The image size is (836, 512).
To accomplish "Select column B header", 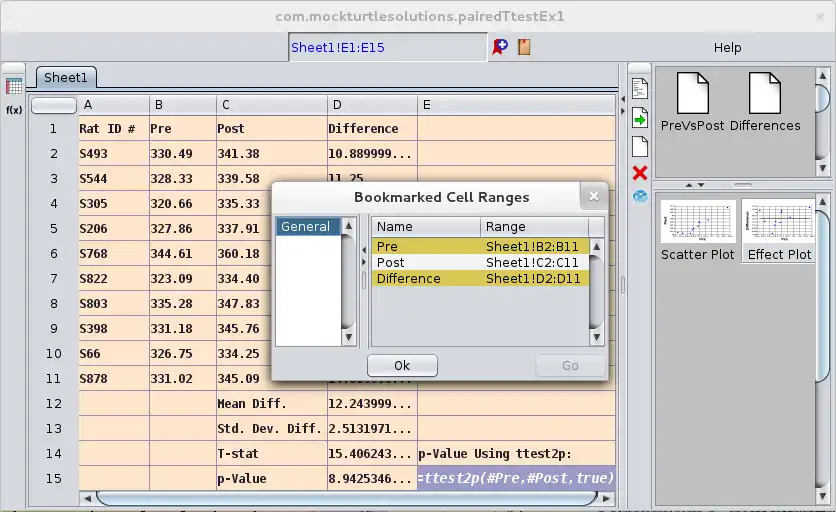I will [182, 105].
